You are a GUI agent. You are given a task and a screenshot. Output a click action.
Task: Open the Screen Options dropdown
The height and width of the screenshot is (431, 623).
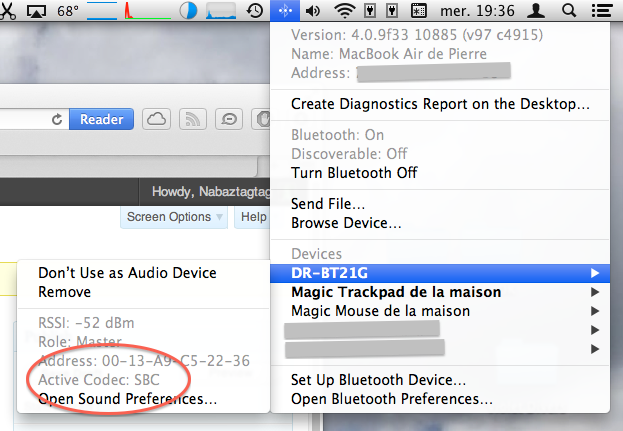click(174, 217)
